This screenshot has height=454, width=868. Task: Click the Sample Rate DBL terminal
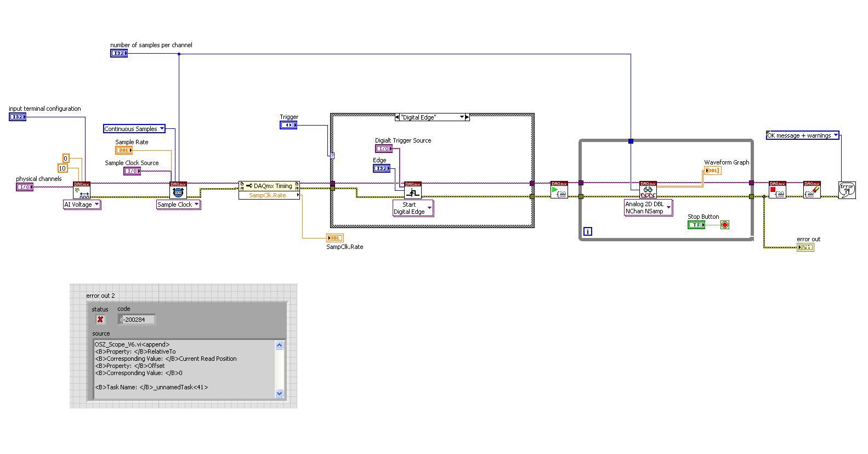(124, 150)
